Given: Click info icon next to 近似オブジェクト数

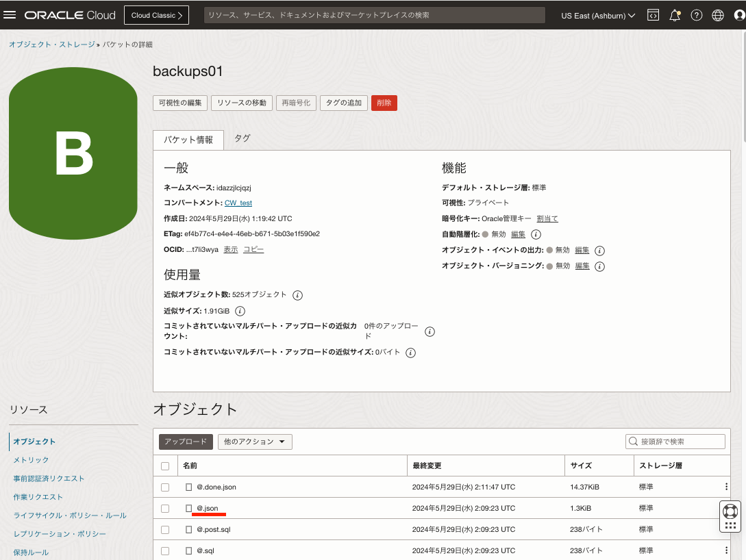Looking at the screenshot, I should (297, 295).
